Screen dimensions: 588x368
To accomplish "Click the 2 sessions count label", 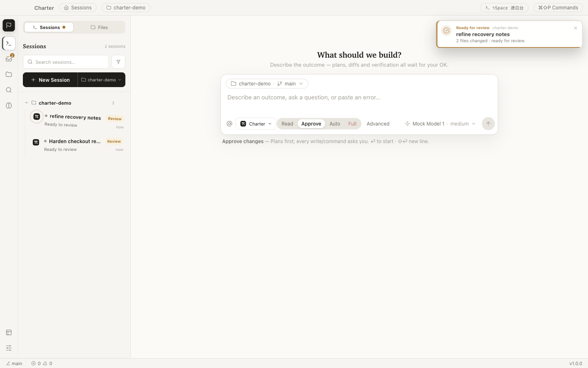I will pyautogui.click(x=115, y=47).
